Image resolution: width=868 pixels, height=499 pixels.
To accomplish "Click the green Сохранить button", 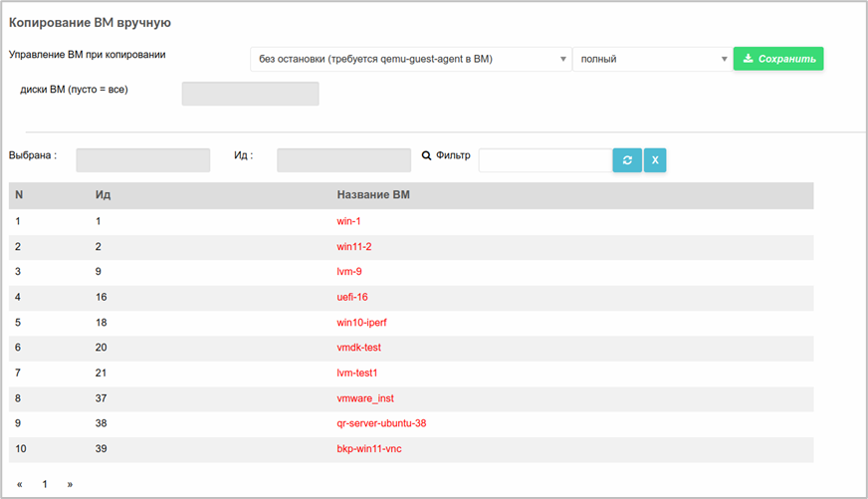I will (778, 59).
